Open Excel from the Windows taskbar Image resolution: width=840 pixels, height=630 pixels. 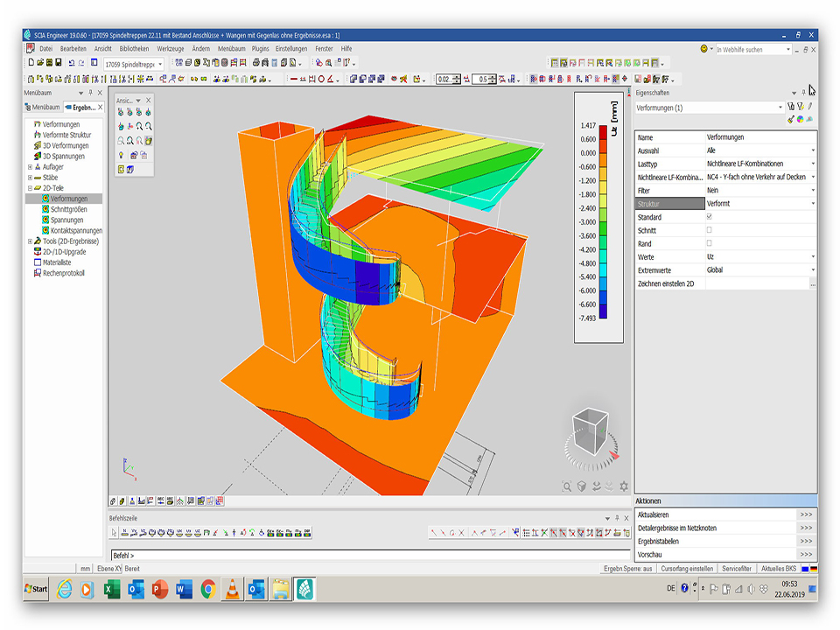pyautogui.click(x=111, y=589)
